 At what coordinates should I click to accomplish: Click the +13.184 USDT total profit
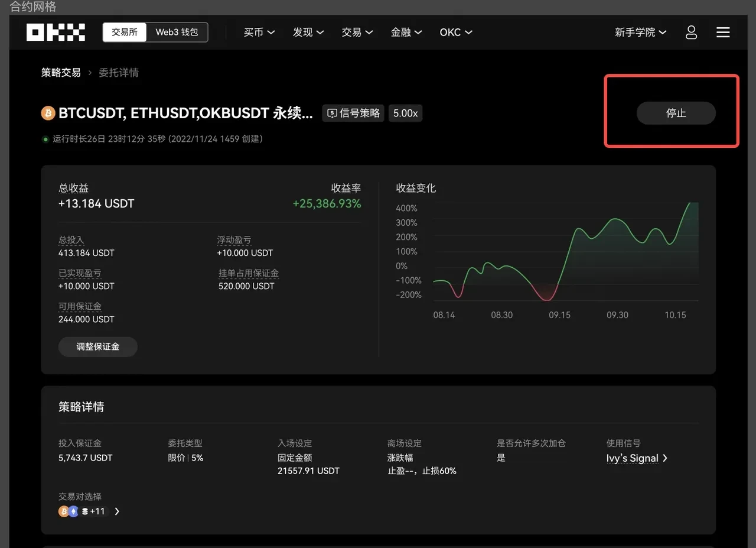point(96,204)
